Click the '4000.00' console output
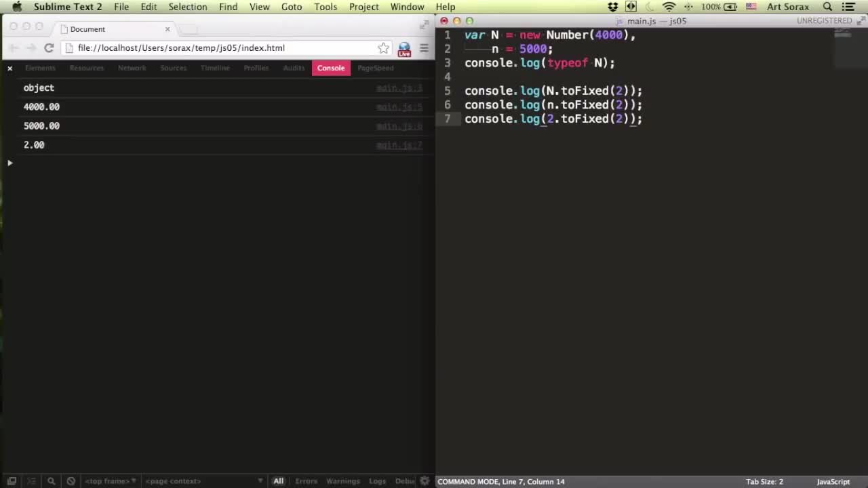868x488 pixels. (41, 106)
